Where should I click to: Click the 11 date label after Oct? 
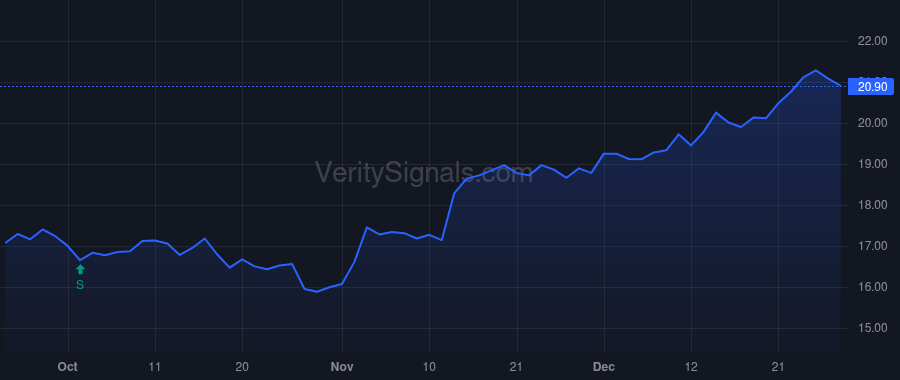coord(155,367)
